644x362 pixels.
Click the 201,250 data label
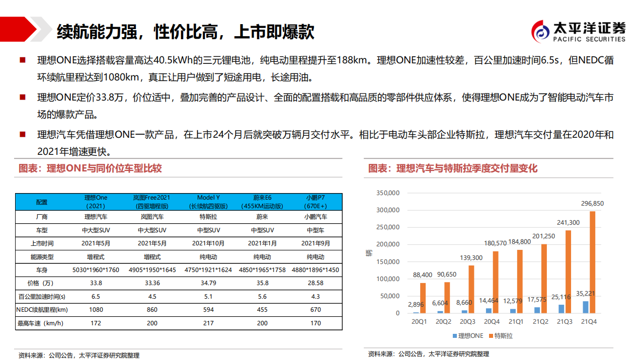(x=544, y=236)
